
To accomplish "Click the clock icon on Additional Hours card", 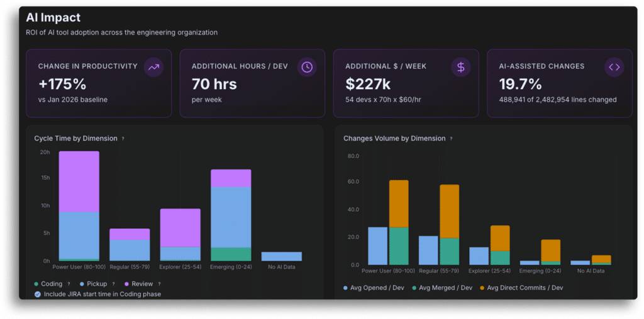I will tap(307, 67).
